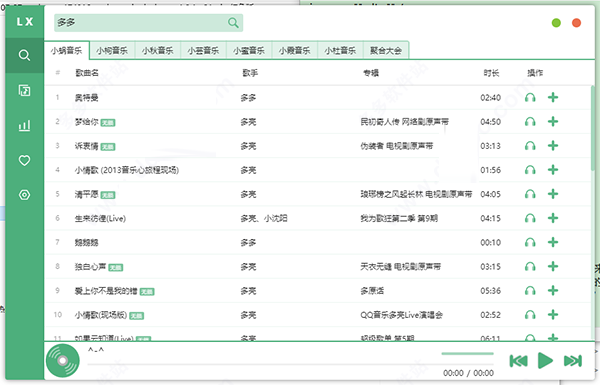Open the song list page in sidebar
The height and width of the screenshot is (385, 600).
(24, 90)
